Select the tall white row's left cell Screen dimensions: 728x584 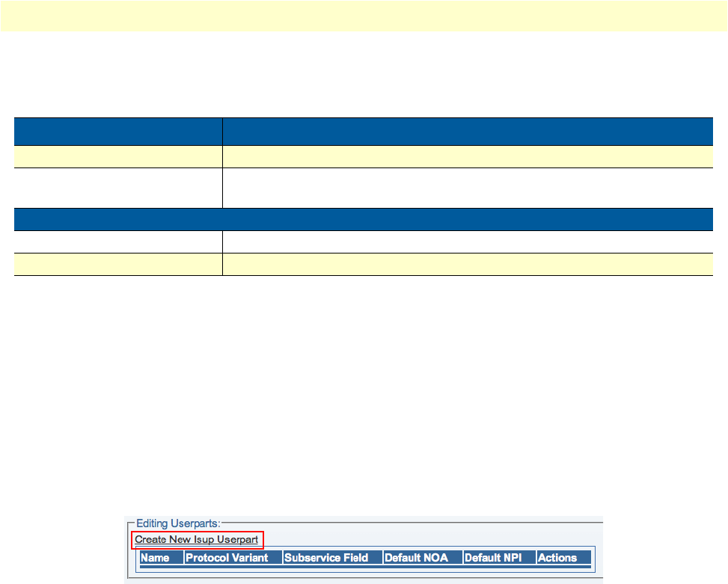[x=118, y=188]
